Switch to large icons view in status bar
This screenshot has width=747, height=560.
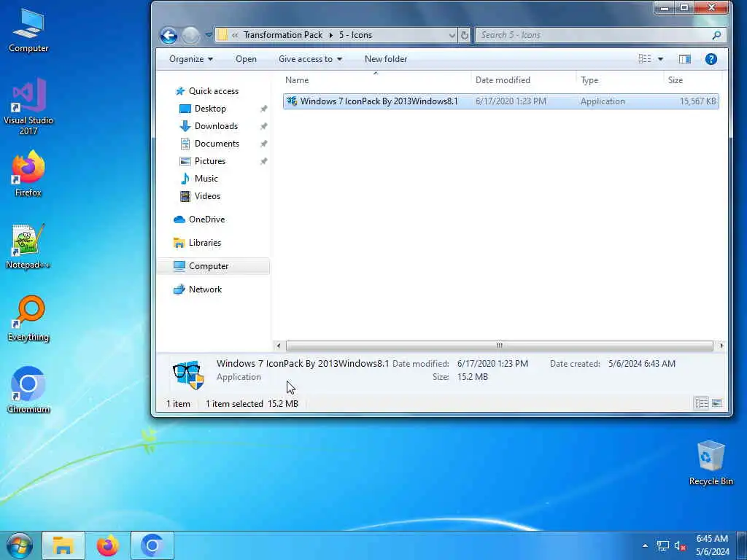click(717, 404)
